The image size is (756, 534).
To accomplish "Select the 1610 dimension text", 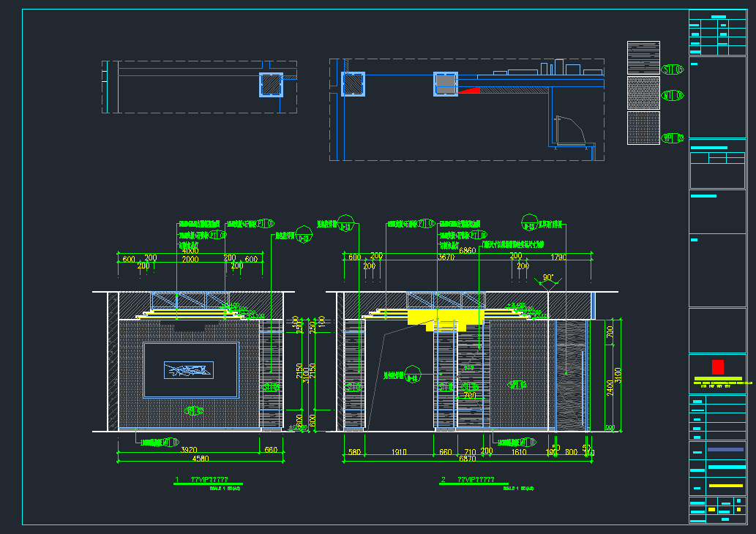I will 519,452.
